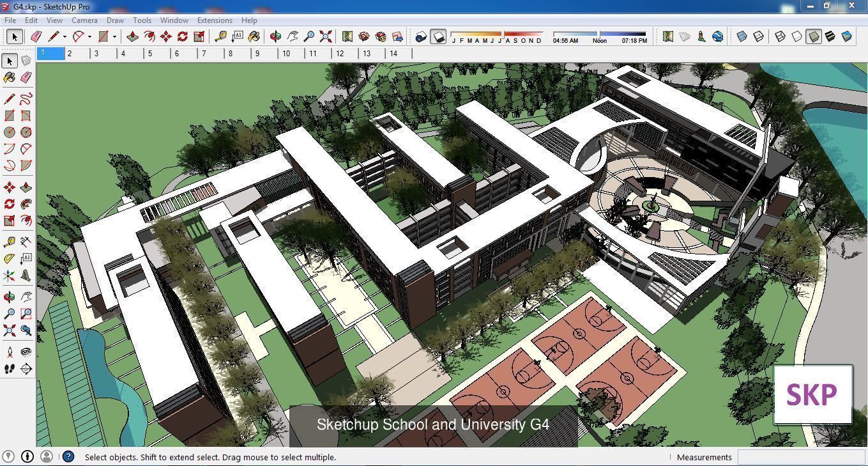
Task: Enable the X-ray face style
Action: 742,36
